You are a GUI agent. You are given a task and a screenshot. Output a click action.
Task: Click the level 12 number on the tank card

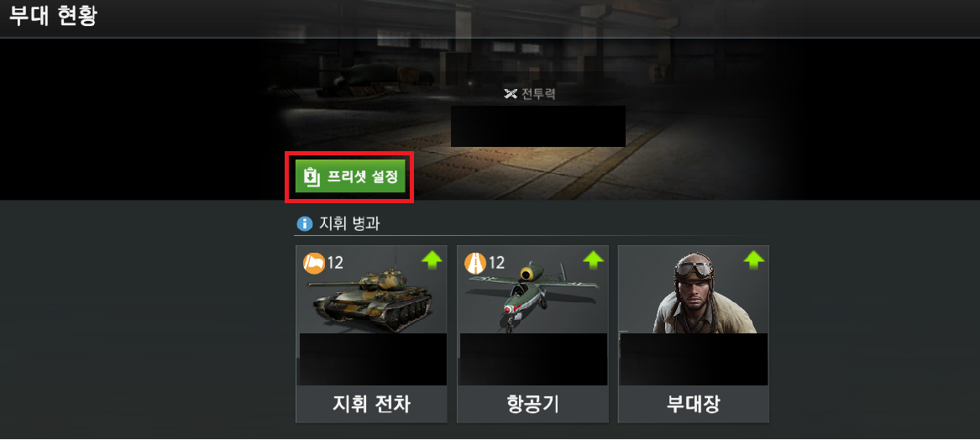(336, 263)
